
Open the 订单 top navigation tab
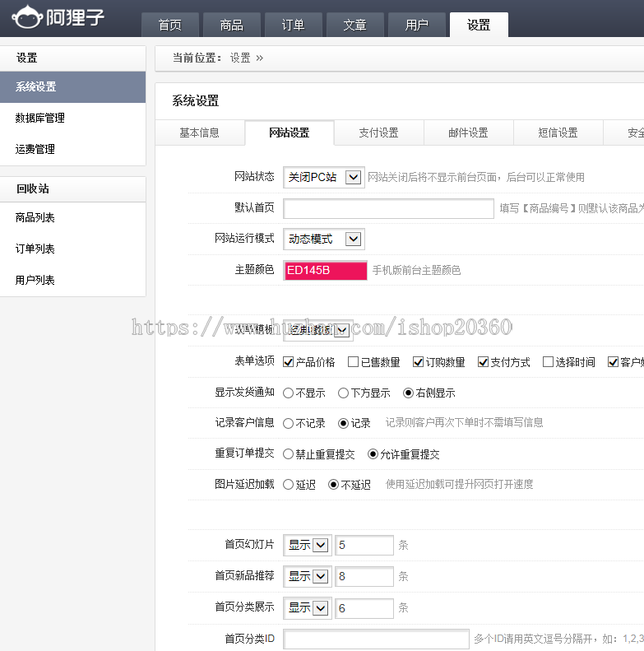294,25
